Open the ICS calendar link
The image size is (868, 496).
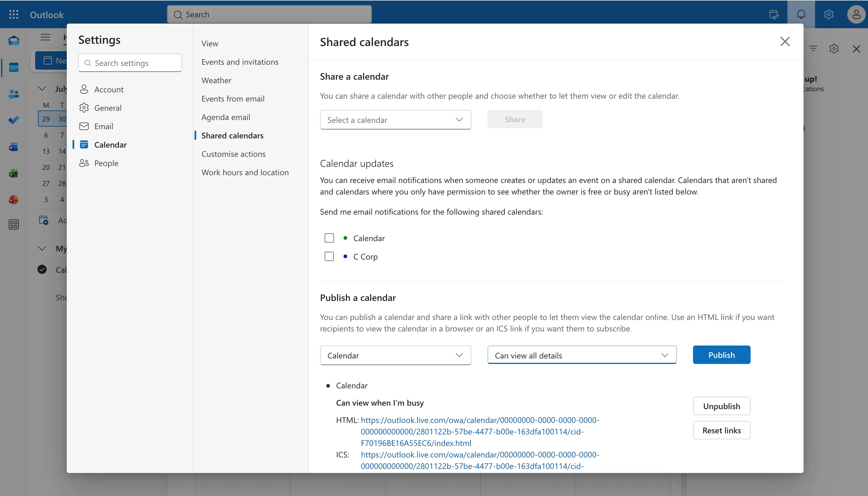(480, 460)
